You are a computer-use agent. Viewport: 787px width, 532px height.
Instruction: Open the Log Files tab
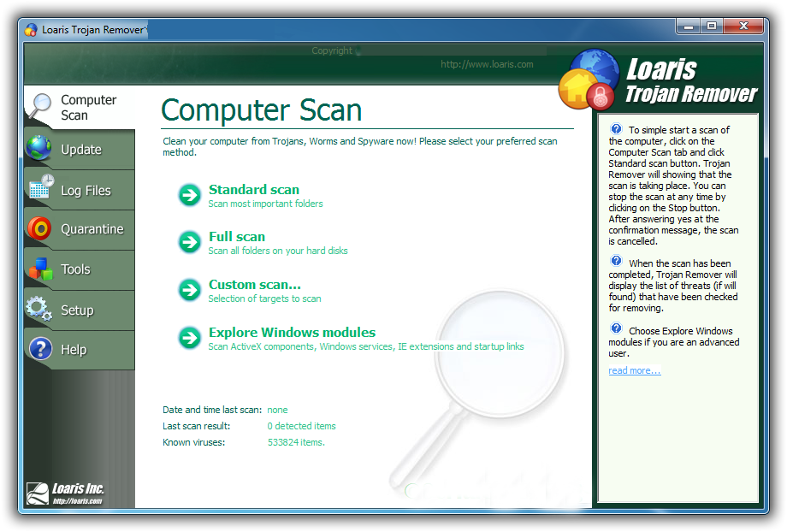(x=80, y=190)
